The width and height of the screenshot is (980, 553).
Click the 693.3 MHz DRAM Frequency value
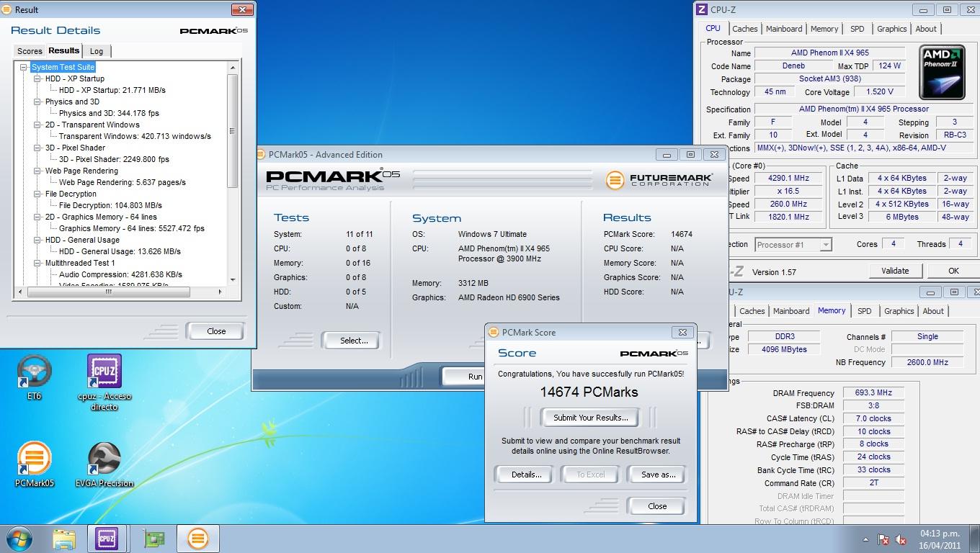pos(873,393)
